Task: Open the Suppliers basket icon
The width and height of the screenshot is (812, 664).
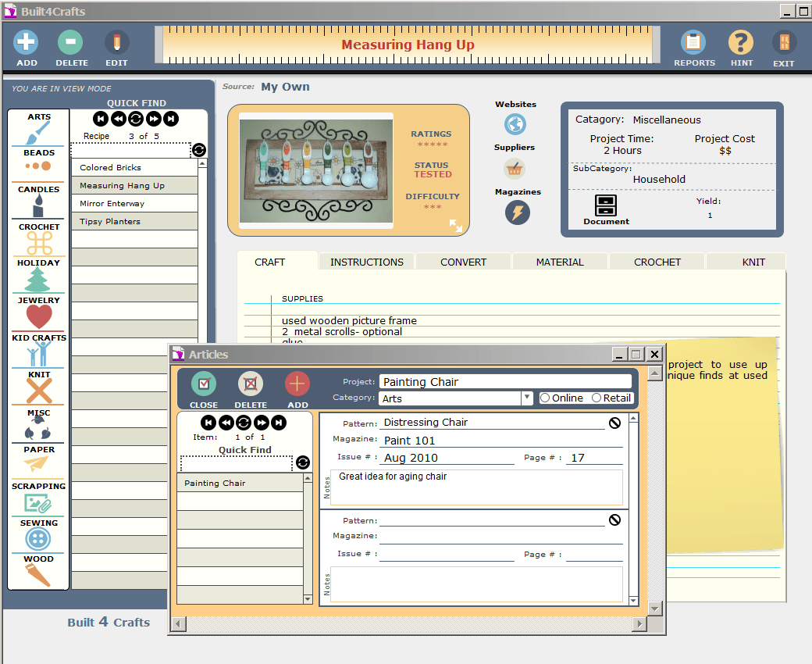Action: click(515, 168)
